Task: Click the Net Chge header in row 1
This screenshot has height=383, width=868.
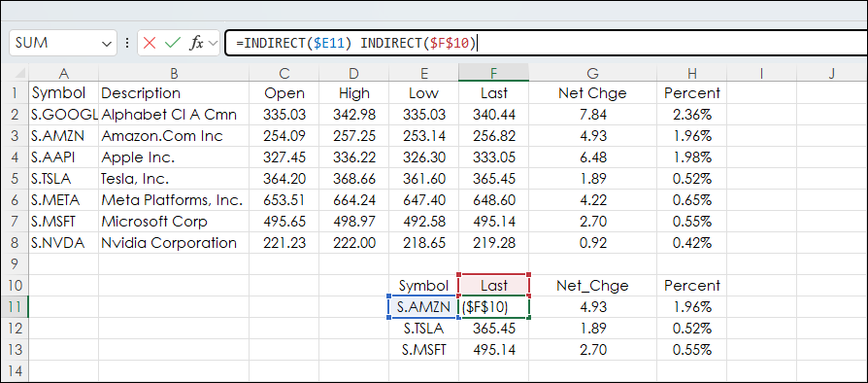Action: tap(592, 92)
